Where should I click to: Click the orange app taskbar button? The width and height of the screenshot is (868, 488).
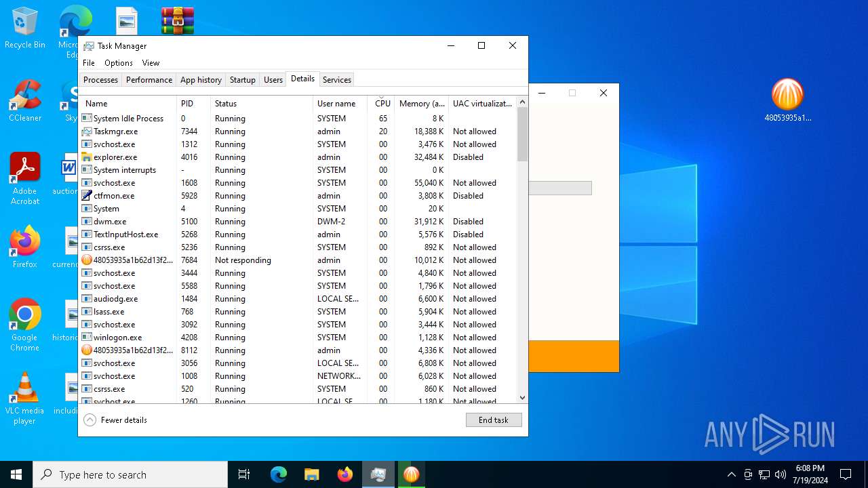pos(412,474)
